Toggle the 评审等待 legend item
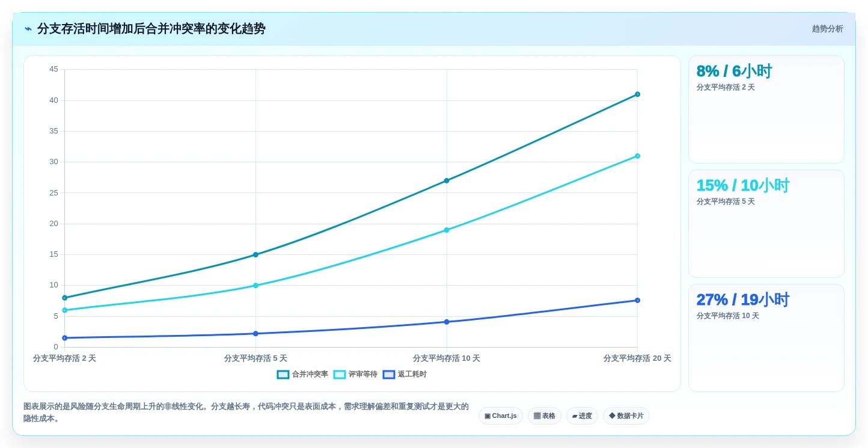 [355, 374]
